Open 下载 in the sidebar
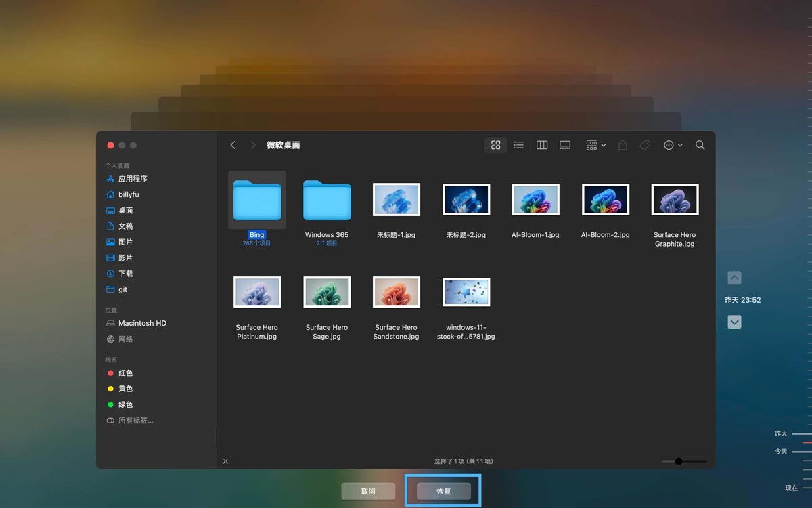The height and width of the screenshot is (508, 812). 125,274
